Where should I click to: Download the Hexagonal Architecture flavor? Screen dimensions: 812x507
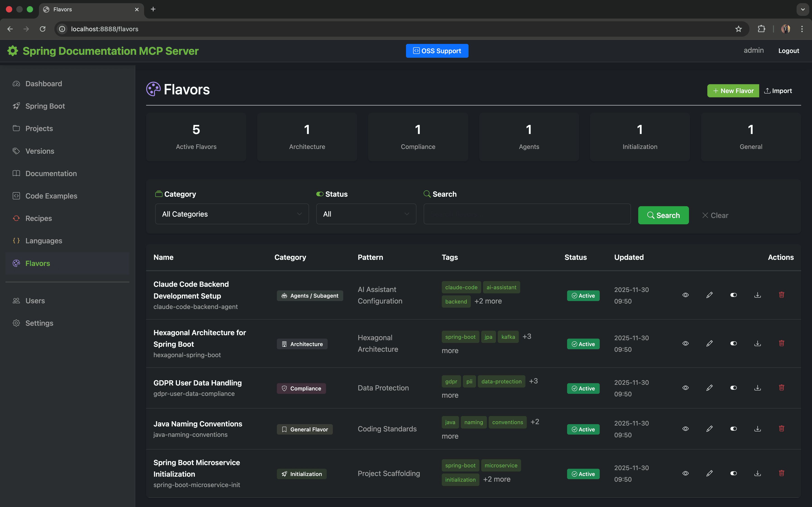point(758,343)
